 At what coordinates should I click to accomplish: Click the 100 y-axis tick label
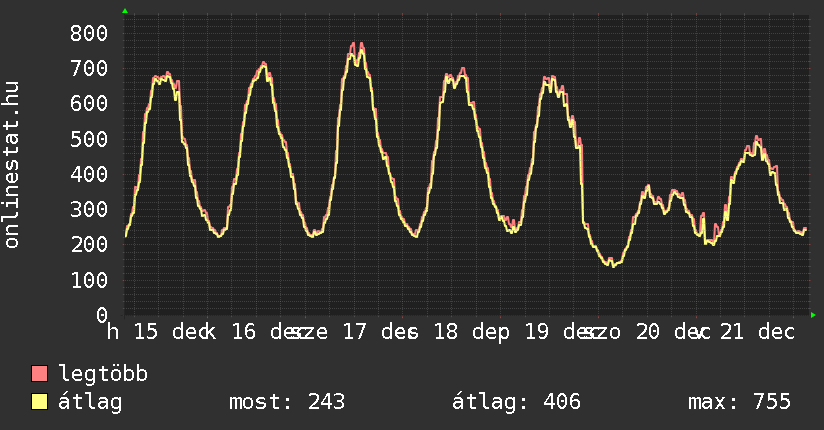coord(88,280)
